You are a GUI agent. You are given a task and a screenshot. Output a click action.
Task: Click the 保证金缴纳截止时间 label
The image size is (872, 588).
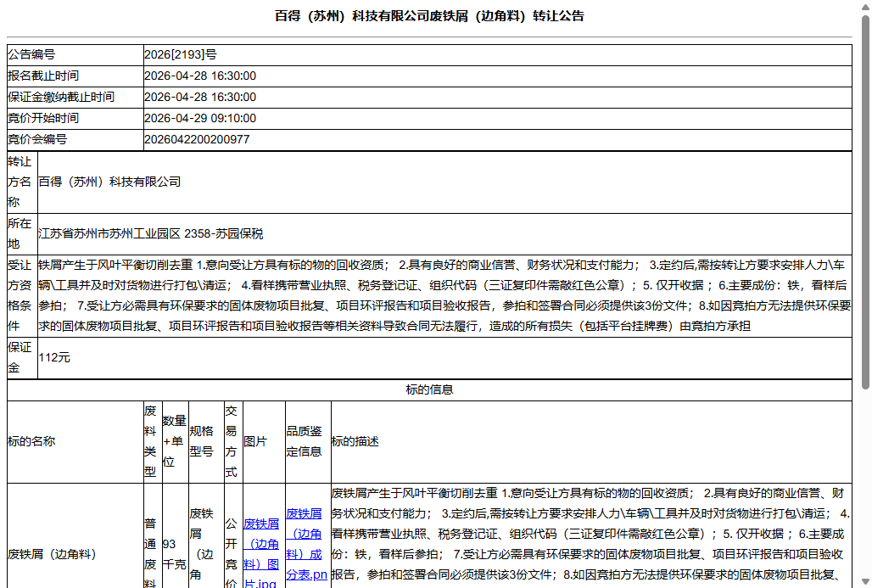click(61, 97)
